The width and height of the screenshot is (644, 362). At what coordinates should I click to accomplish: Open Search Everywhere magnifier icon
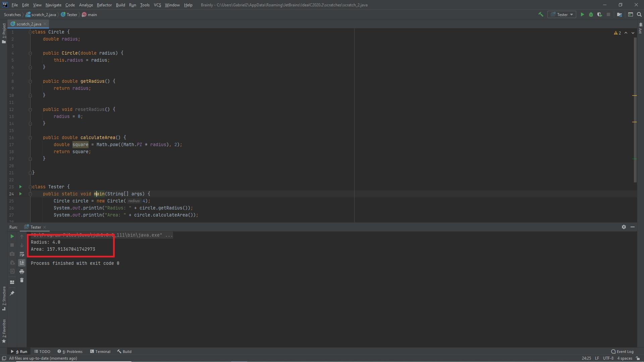(x=639, y=14)
